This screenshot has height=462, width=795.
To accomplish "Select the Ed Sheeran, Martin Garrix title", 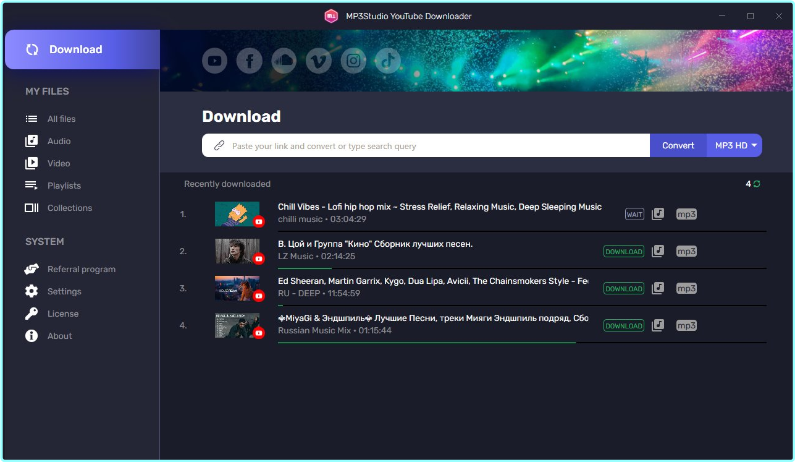I will (x=433, y=281).
